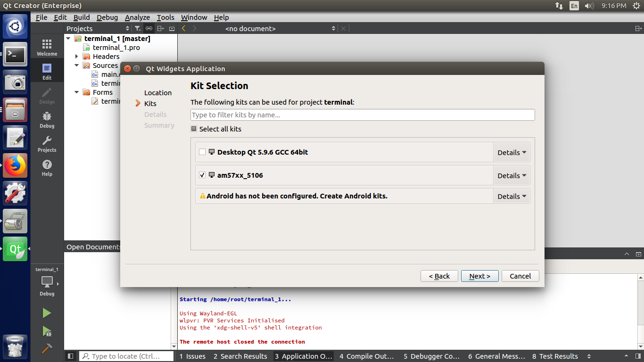Toggle Select all kits checkbox
This screenshot has width=644, height=362.
194,129
